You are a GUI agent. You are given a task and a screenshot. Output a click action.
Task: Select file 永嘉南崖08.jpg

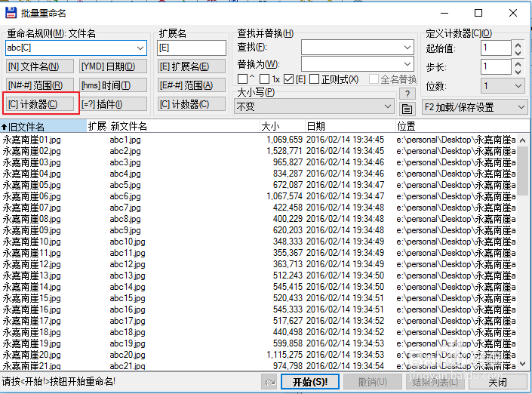(x=32, y=219)
